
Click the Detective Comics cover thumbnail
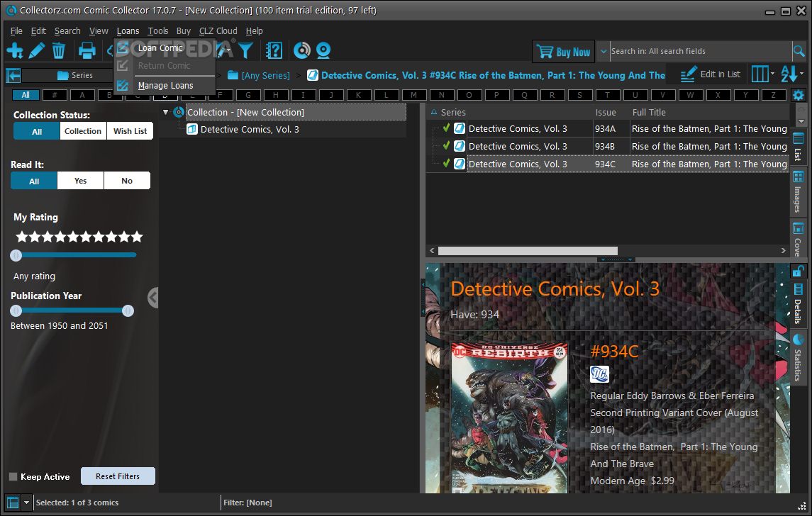click(510, 417)
